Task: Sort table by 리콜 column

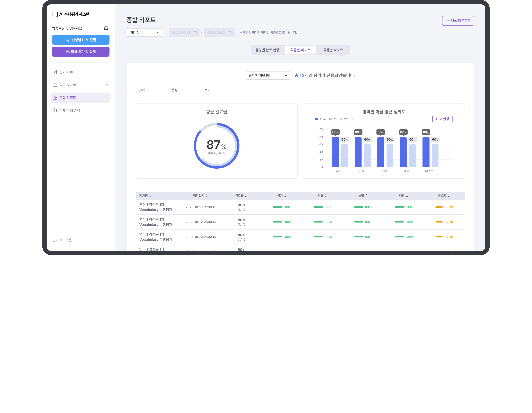Action: click(x=326, y=195)
